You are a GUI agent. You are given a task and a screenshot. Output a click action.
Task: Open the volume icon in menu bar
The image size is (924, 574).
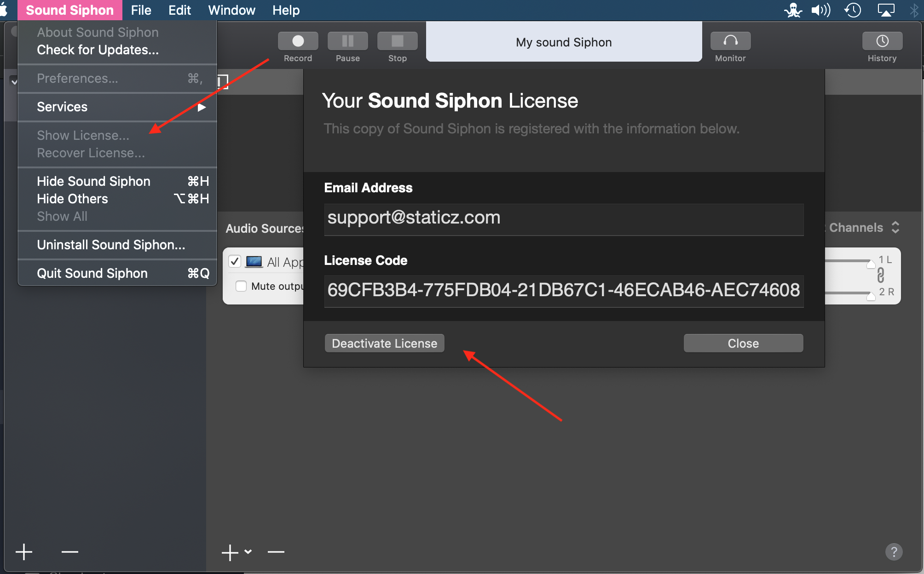[820, 10]
